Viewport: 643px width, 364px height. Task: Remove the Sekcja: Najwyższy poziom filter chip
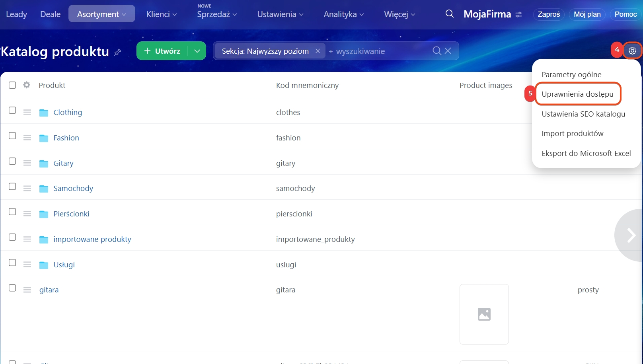tap(318, 51)
